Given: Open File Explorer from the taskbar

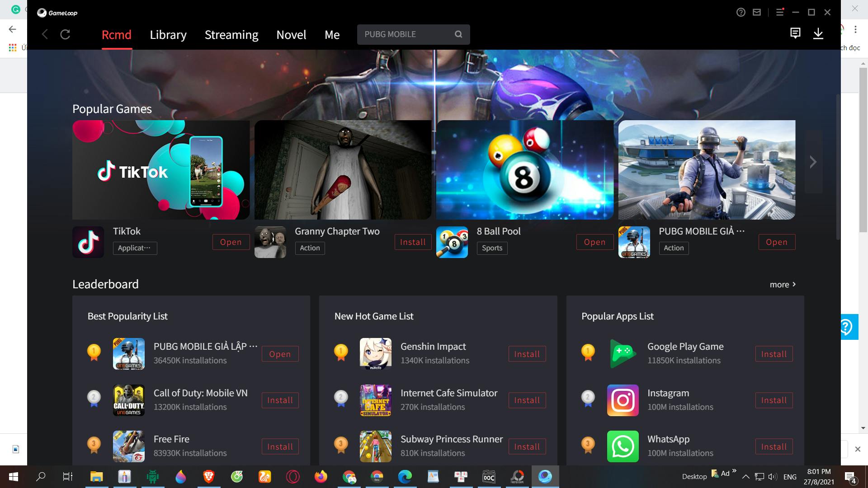Looking at the screenshot, I should (96, 476).
